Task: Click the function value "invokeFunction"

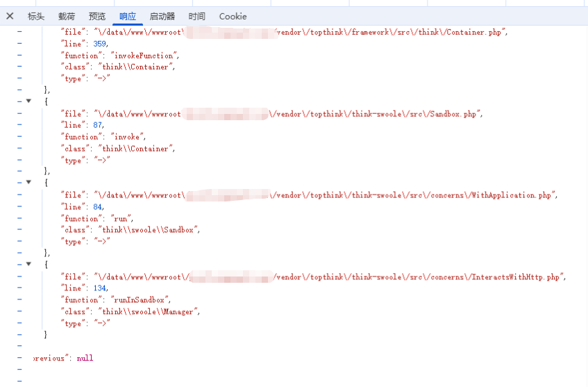Action: (144, 56)
